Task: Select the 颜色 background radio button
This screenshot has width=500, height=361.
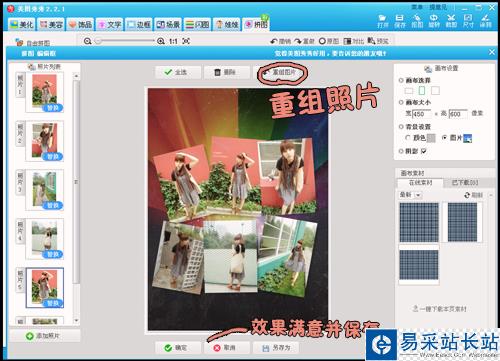Action: [x=408, y=137]
